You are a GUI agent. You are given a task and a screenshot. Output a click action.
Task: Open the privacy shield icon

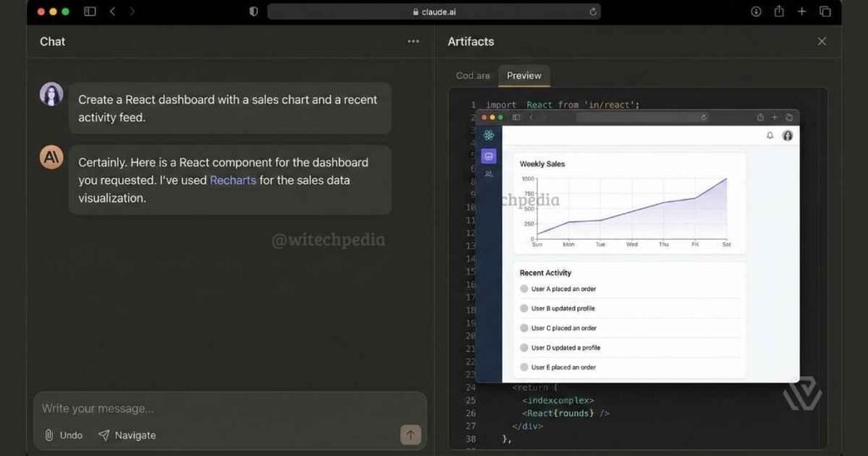pyautogui.click(x=253, y=12)
